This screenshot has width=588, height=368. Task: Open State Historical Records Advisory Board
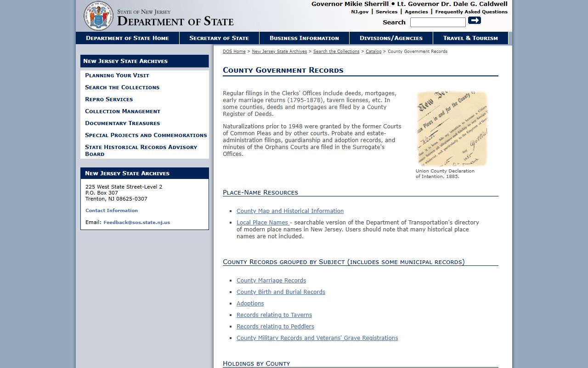(x=141, y=150)
